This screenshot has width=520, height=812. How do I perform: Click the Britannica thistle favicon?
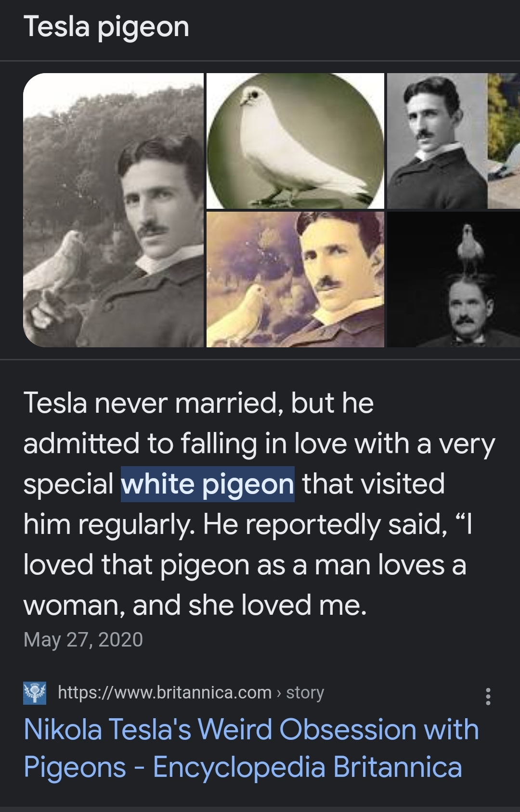[x=35, y=693]
